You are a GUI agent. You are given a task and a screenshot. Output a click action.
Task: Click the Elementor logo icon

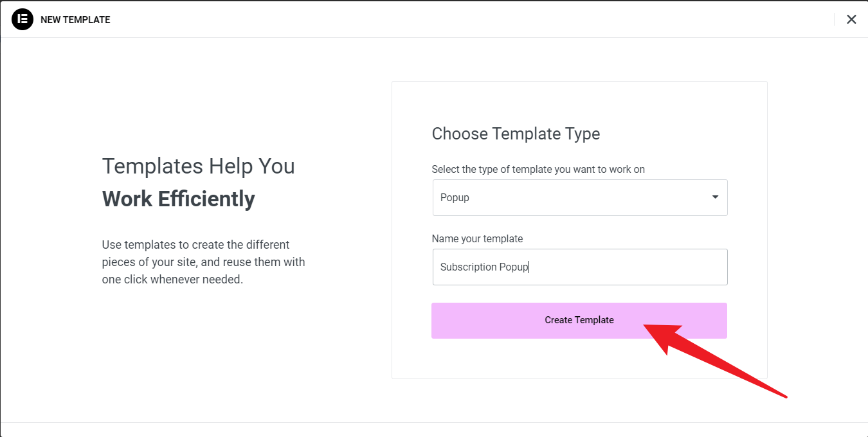point(23,19)
